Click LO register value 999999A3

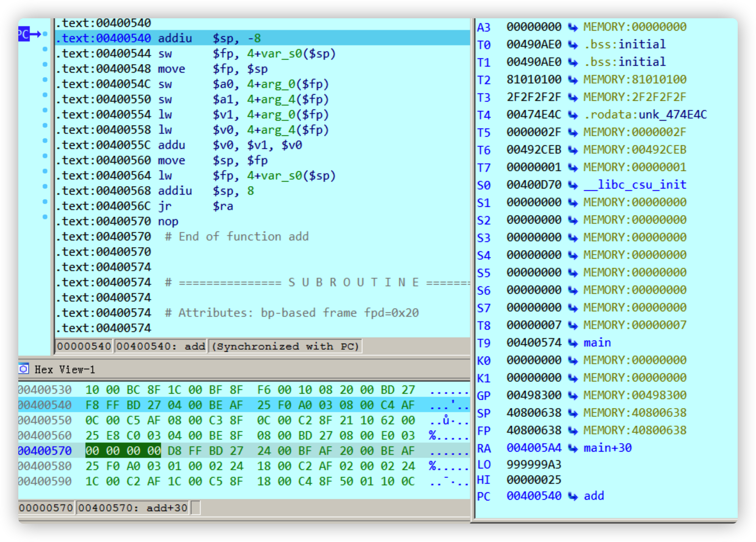pos(534,465)
